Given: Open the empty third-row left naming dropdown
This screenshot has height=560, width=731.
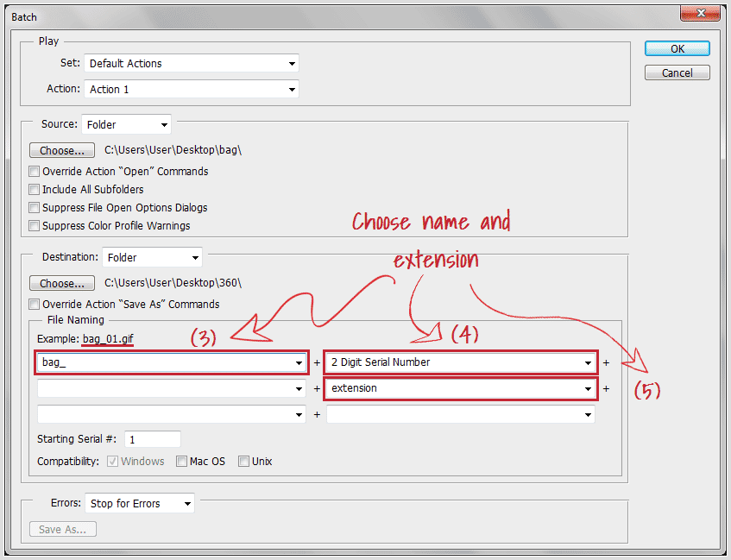Looking at the screenshot, I should [x=172, y=414].
